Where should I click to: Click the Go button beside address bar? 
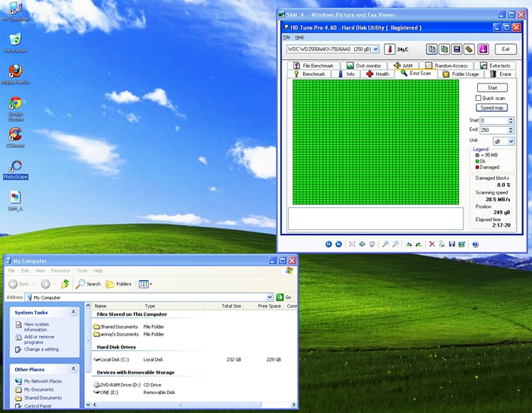coord(284,297)
